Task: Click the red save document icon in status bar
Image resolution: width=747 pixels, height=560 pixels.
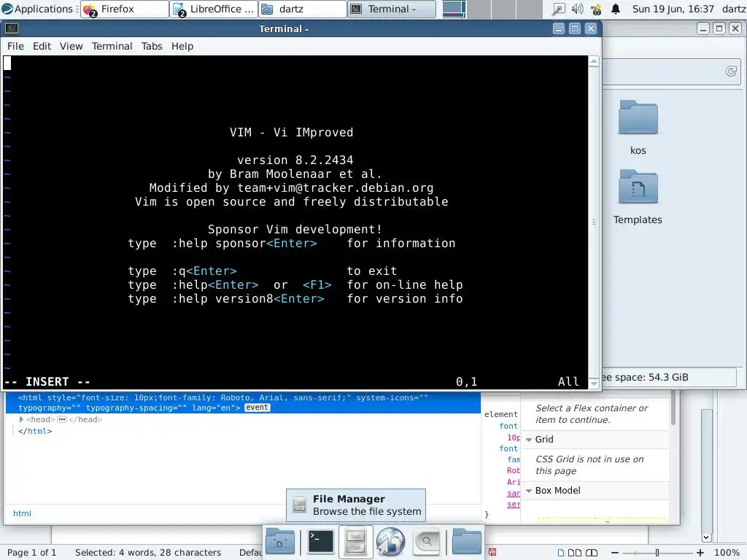Action: click(492, 553)
